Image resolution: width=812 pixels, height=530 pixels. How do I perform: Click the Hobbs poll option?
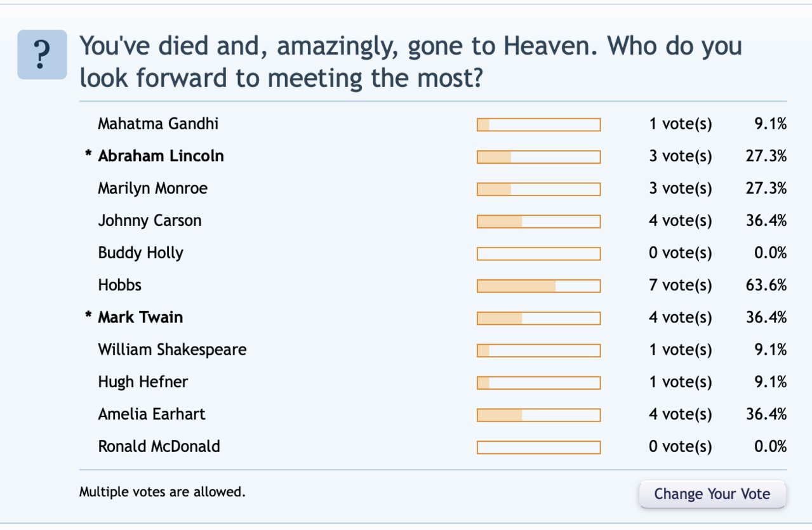pos(119,285)
